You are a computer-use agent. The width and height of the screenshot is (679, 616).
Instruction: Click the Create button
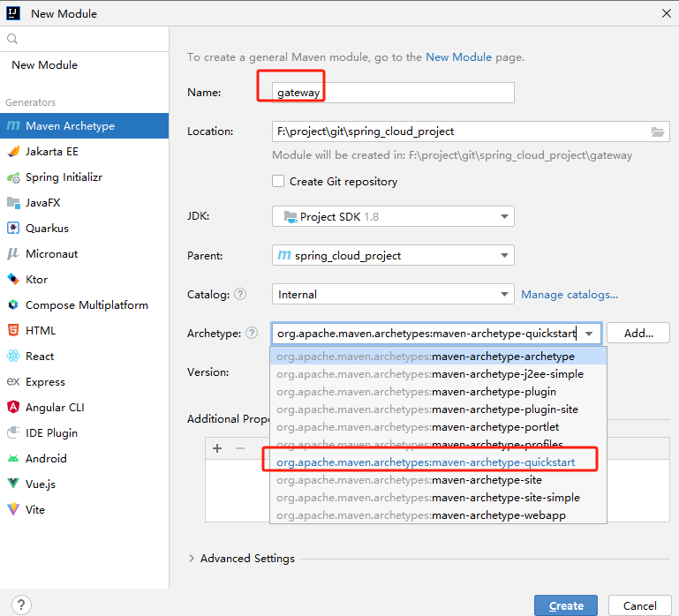click(x=566, y=605)
